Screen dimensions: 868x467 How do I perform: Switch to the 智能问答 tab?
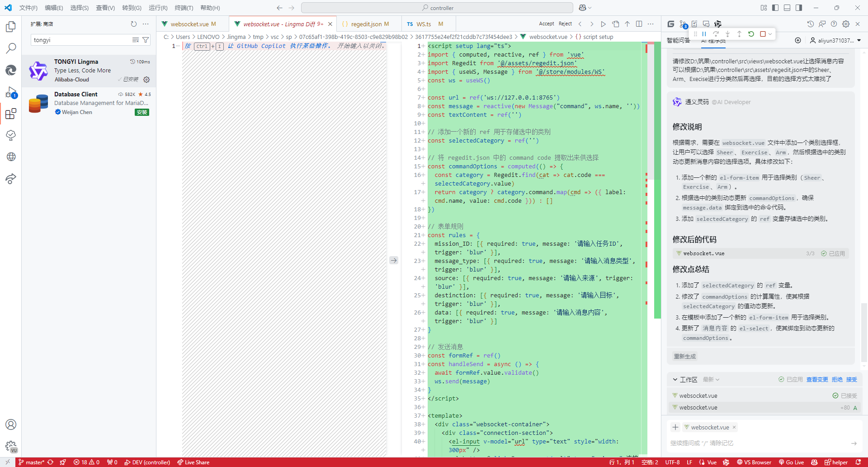coord(678,40)
